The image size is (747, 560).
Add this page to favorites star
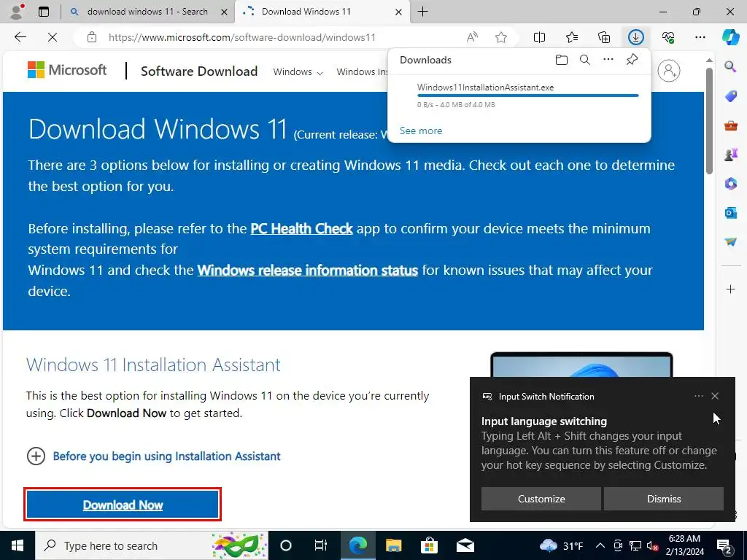[500, 37]
